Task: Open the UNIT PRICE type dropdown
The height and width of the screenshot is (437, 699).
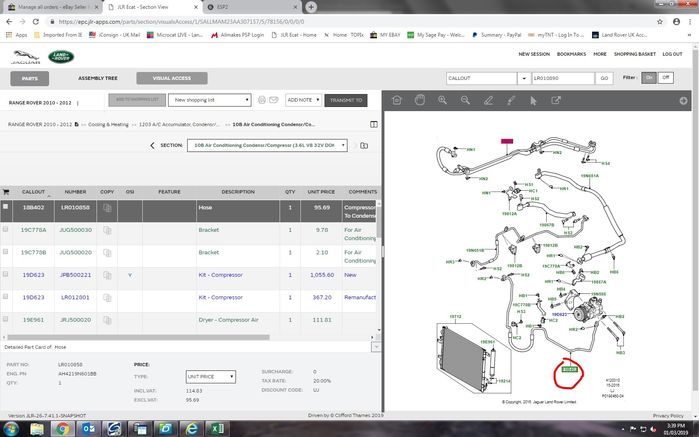Action: [210, 377]
